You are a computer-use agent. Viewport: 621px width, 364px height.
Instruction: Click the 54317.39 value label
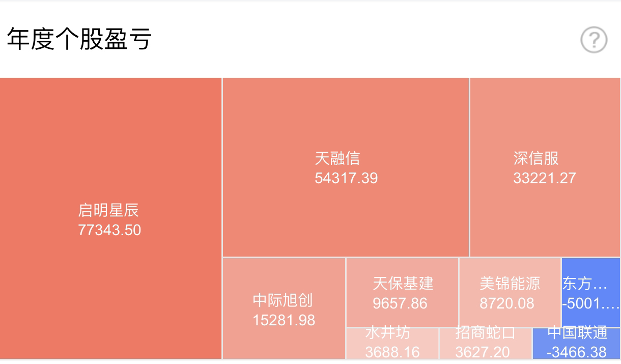click(x=346, y=178)
